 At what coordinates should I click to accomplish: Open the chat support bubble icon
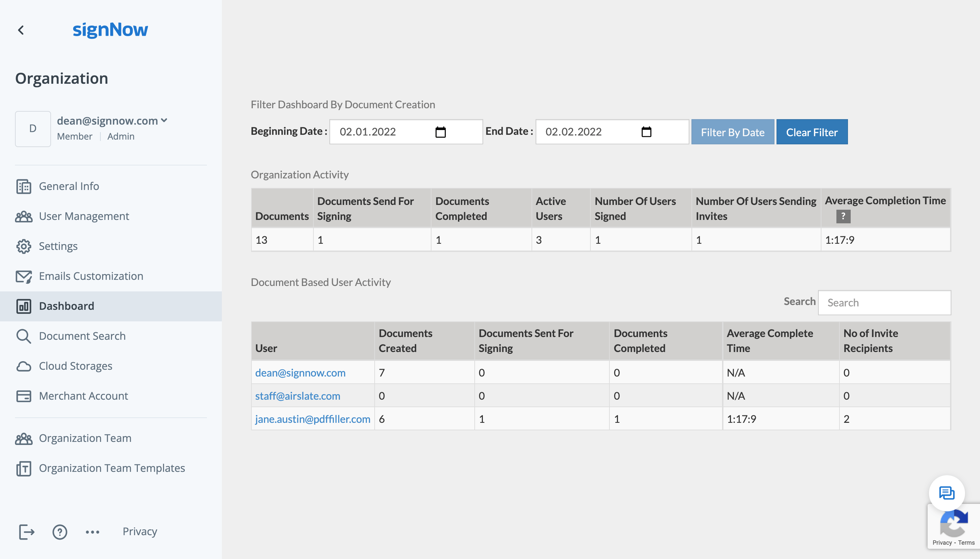(x=946, y=493)
